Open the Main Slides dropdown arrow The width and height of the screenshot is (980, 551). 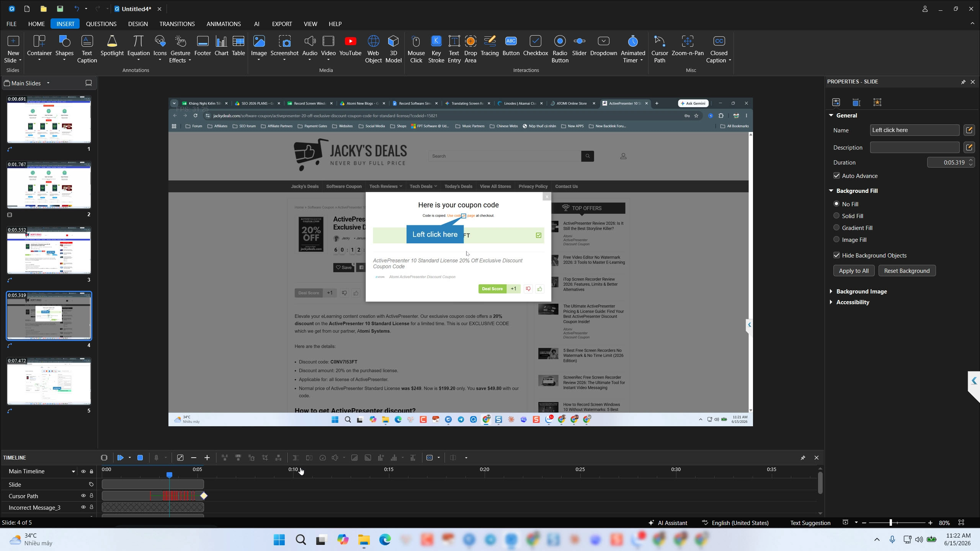click(48, 83)
